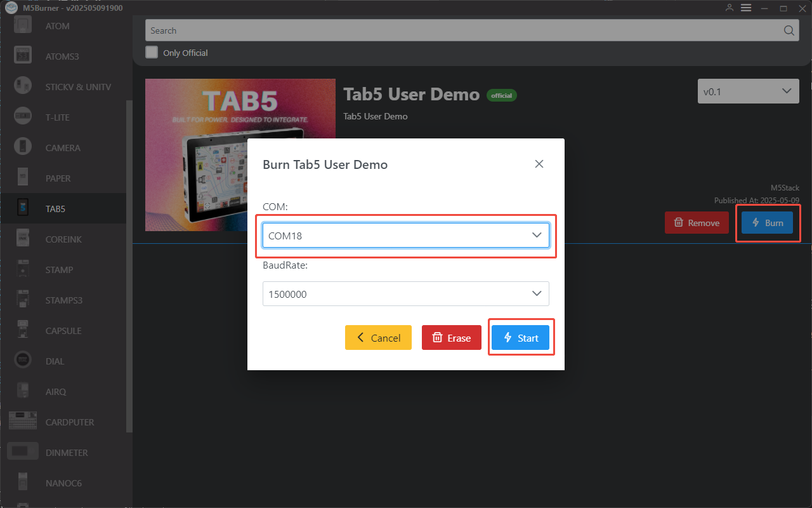Select the CAPSULE device icon

pyautogui.click(x=23, y=330)
